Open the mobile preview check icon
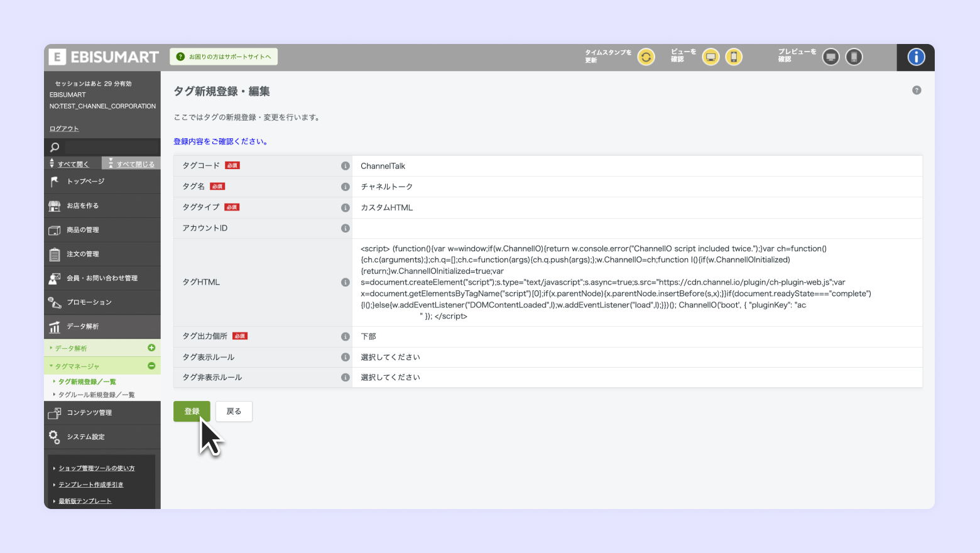 click(x=854, y=57)
